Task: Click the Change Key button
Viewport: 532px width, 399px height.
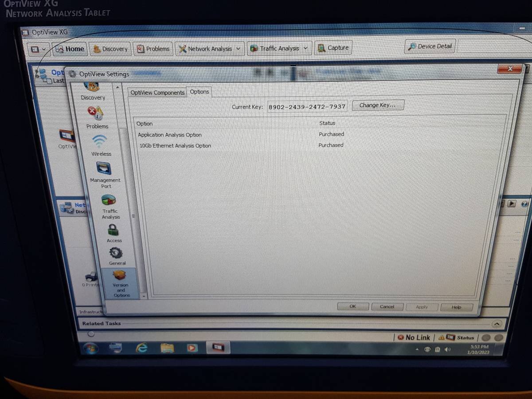Action: coord(378,106)
